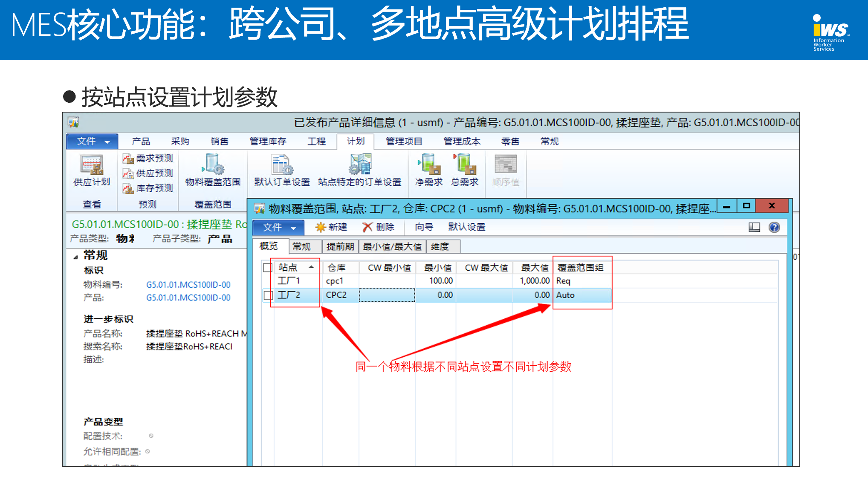Switch to the 管理项目 ribbon tab

tap(404, 141)
